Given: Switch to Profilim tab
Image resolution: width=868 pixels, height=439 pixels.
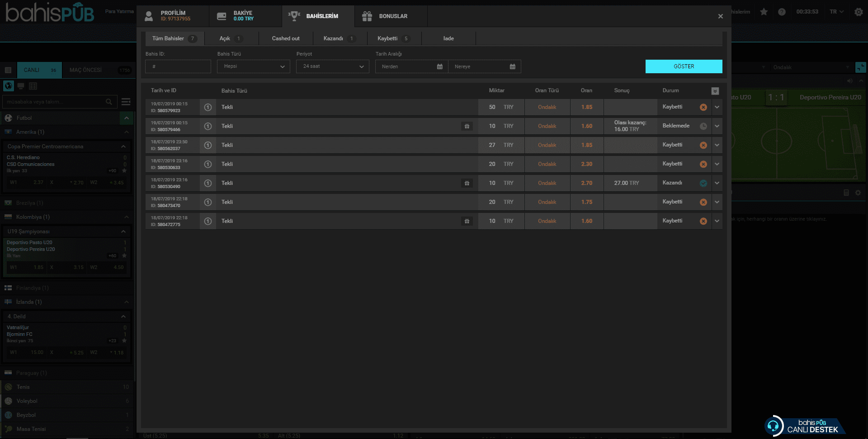Looking at the screenshot, I should point(173,16).
